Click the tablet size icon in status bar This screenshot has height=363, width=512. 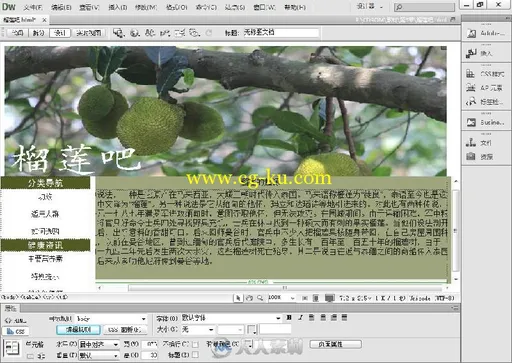tap(316, 298)
